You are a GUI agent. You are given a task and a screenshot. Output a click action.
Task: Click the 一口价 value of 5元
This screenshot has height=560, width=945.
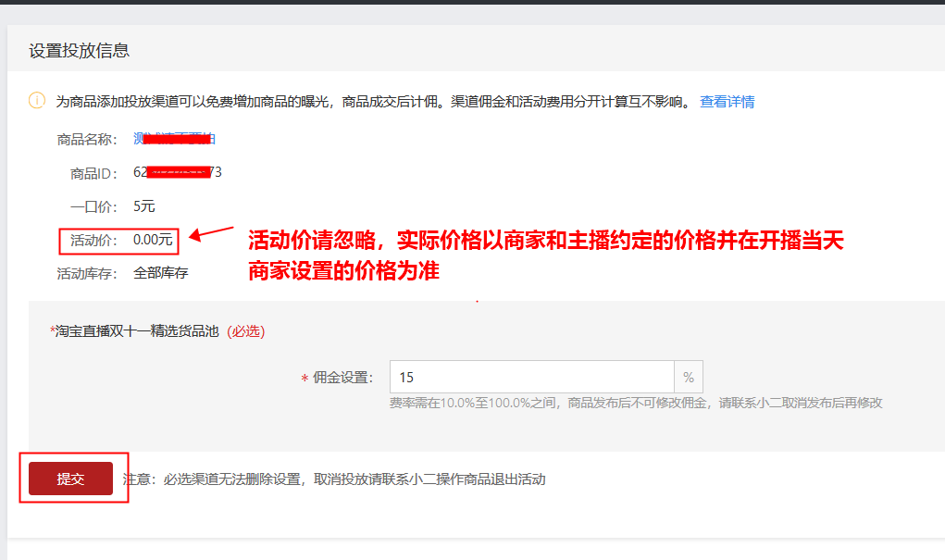(144, 206)
